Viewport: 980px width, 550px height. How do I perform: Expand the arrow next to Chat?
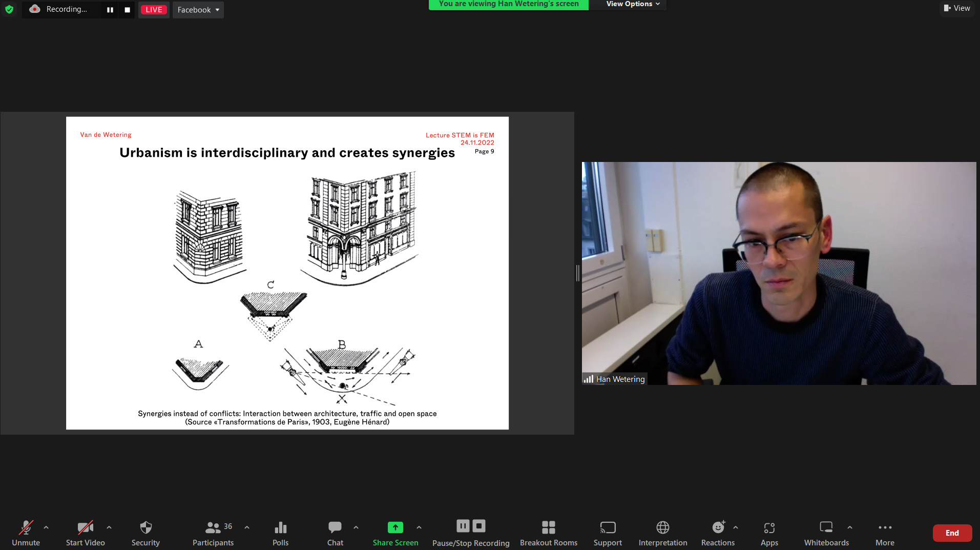356,527
